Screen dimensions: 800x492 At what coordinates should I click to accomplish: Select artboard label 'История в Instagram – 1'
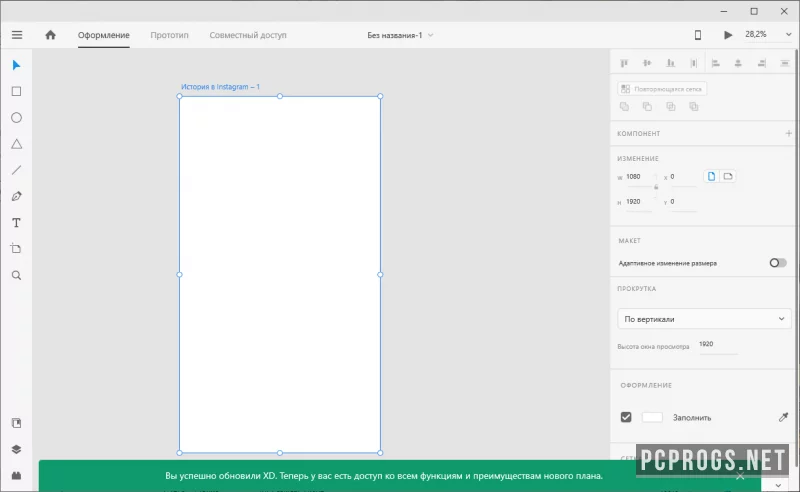[220, 87]
